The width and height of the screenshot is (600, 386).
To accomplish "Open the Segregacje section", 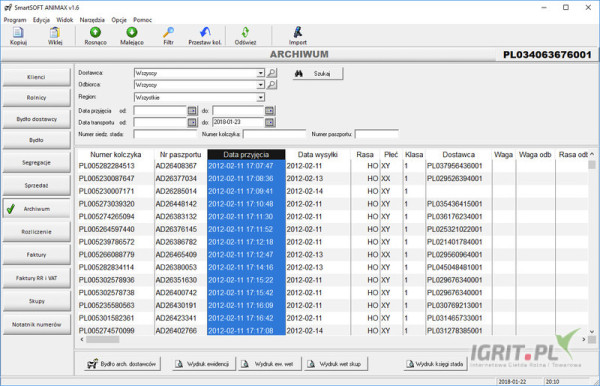I will click(36, 163).
